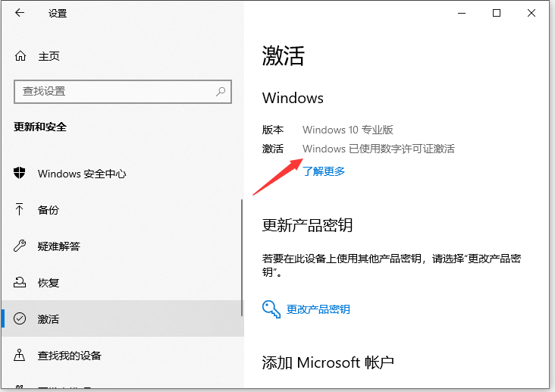The height and width of the screenshot is (392, 555).
Task: Click the 更改产品密钥 link
Action: 318,309
